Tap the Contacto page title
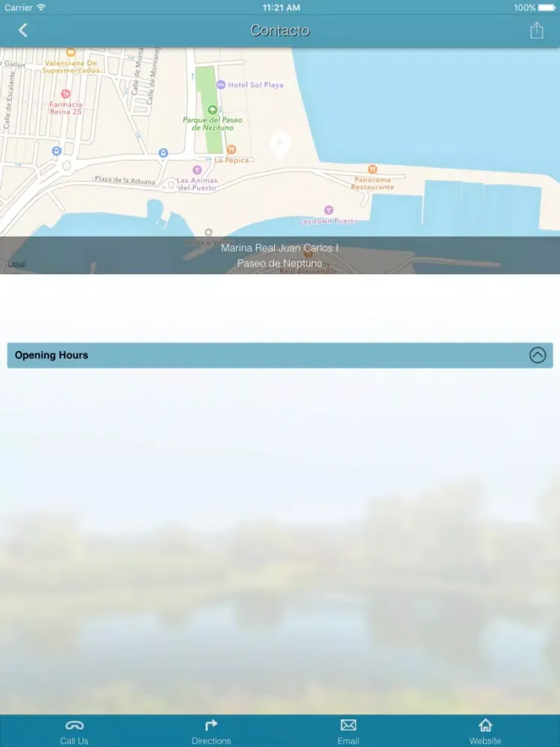Image resolution: width=560 pixels, height=747 pixels. pyautogui.click(x=280, y=30)
